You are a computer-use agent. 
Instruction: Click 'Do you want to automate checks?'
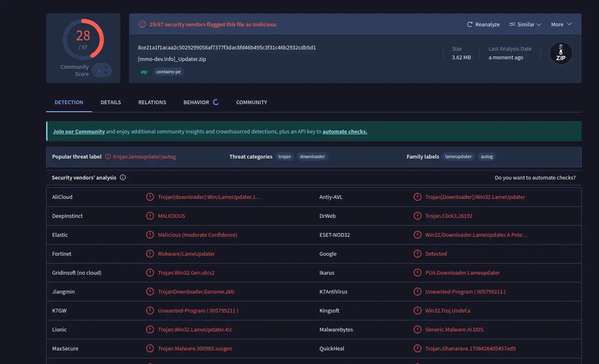point(535,177)
